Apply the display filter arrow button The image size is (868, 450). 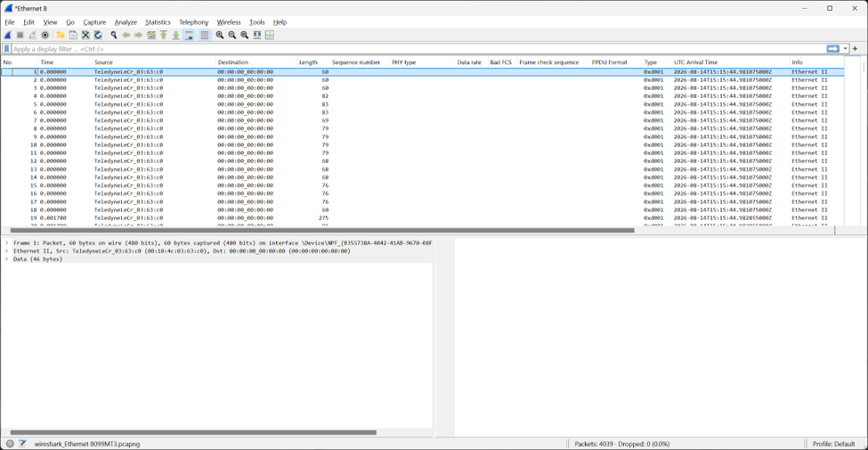click(x=833, y=49)
